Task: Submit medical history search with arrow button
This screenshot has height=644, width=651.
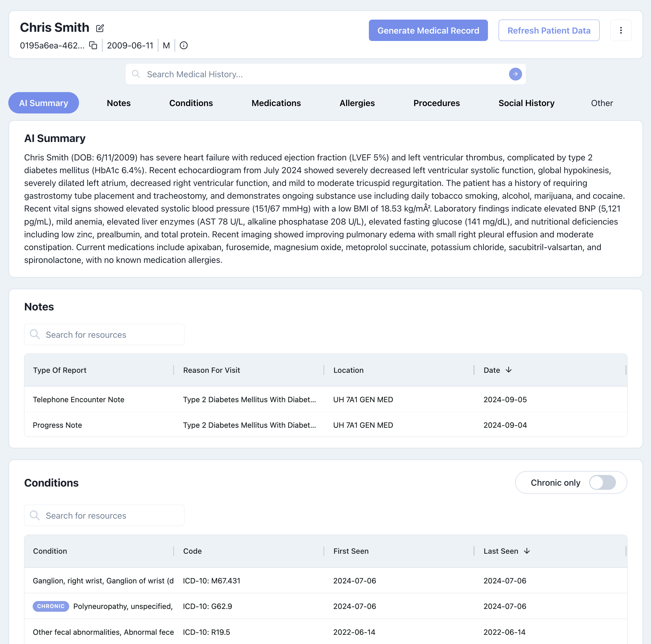Action: click(x=515, y=74)
